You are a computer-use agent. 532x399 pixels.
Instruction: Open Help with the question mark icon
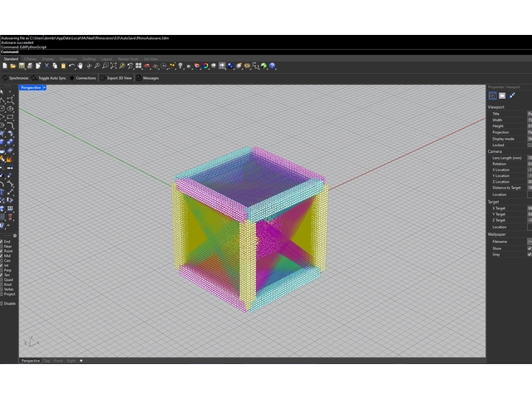(x=272, y=66)
